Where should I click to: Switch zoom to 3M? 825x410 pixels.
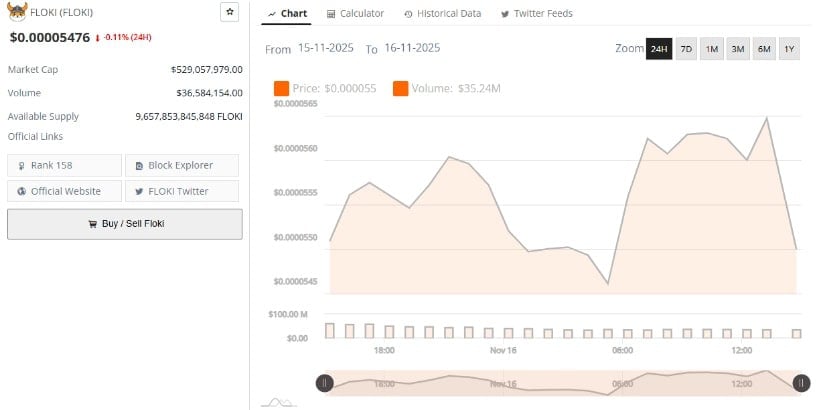point(738,49)
